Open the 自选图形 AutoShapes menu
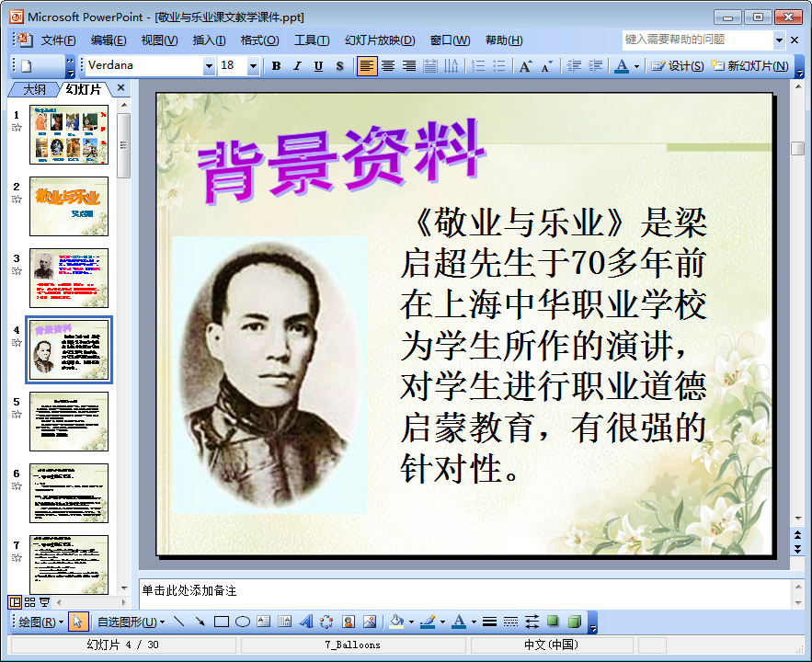Image resolution: width=812 pixels, height=662 pixels. [x=131, y=622]
